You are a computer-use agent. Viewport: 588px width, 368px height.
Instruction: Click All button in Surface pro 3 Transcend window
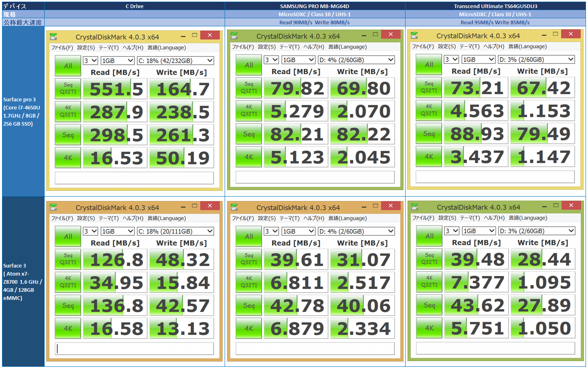click(429, 64)
